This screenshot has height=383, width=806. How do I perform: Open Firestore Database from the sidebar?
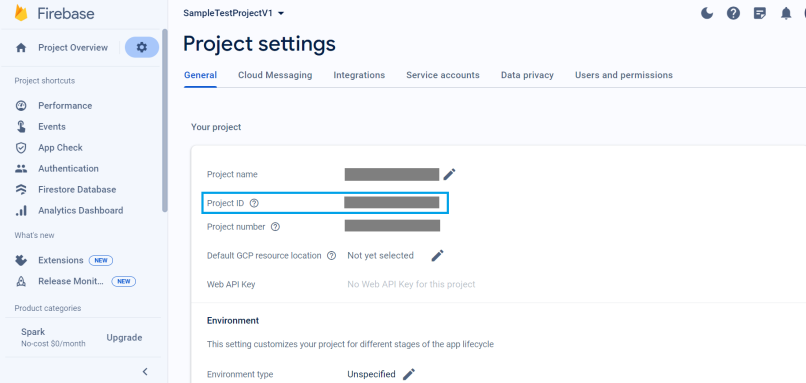(x=77, y=189)
